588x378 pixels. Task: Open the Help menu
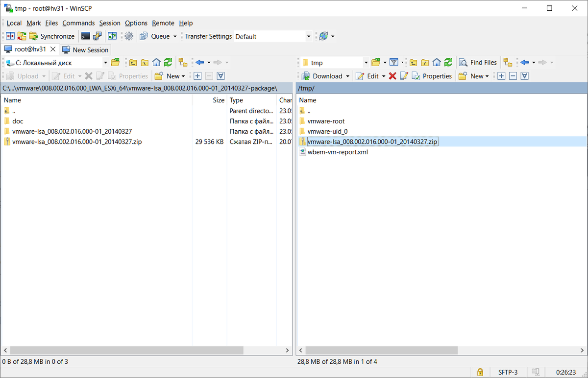[x=186, y=23]
